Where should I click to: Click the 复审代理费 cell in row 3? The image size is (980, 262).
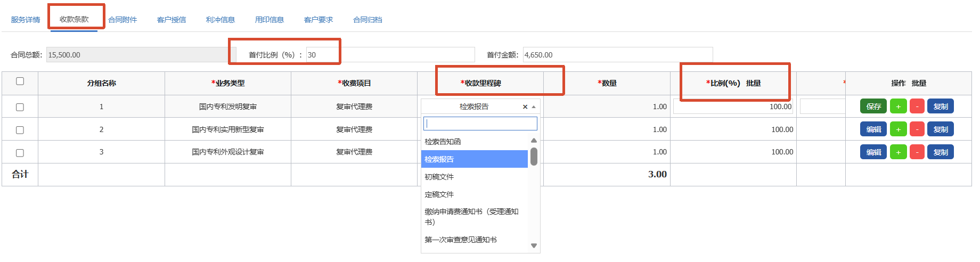coord(354,152)
